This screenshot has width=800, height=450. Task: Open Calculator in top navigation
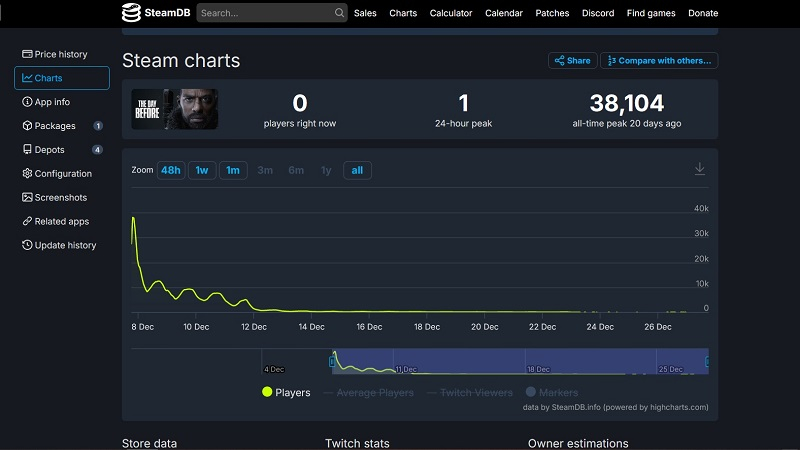[x=451, y=13]
